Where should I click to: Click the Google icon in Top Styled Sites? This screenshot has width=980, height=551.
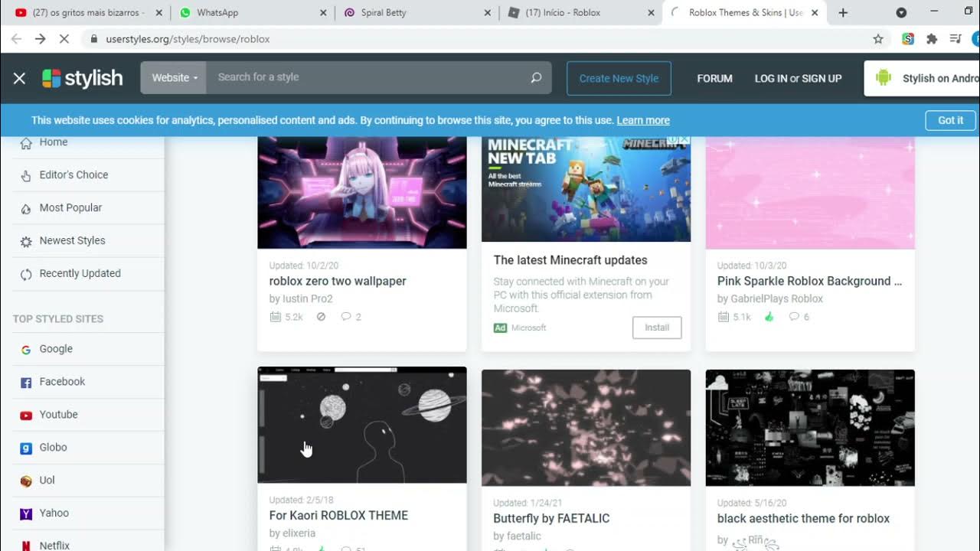26,350
